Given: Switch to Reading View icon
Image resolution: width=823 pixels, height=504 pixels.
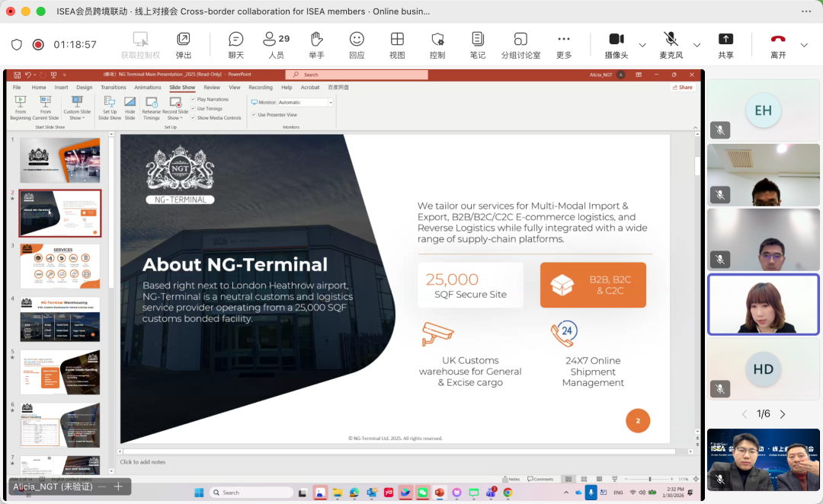Looking at the screenshot, I should [599, 479].
